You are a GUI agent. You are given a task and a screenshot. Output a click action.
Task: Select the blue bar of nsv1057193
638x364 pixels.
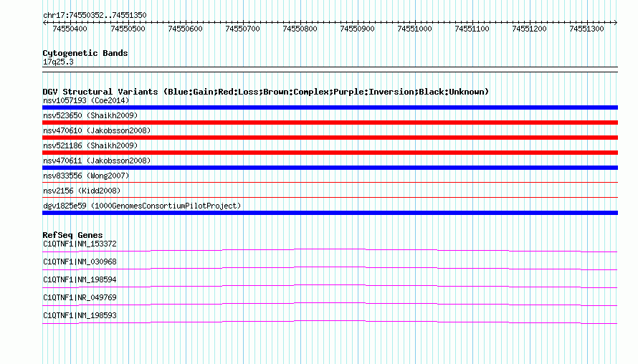(330, 107)
